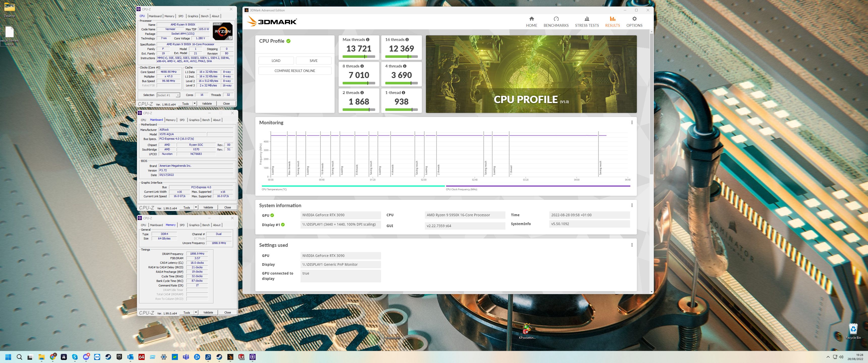
Task: Click Close button in CPU-Z mainboard window
Action: (227, 207)
